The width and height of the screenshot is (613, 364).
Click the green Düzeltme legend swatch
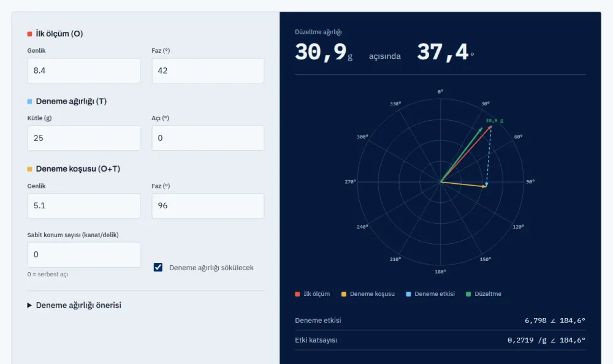coord(468,294)
